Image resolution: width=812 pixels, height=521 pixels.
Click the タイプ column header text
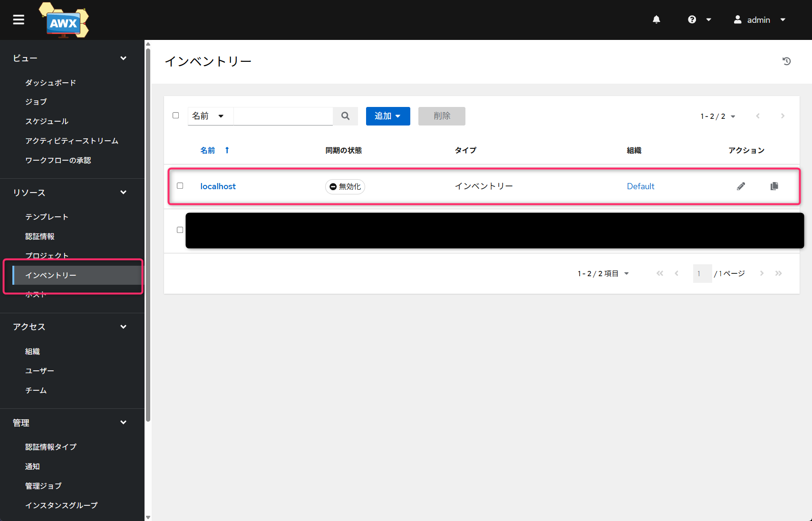[x=465, y=150]
